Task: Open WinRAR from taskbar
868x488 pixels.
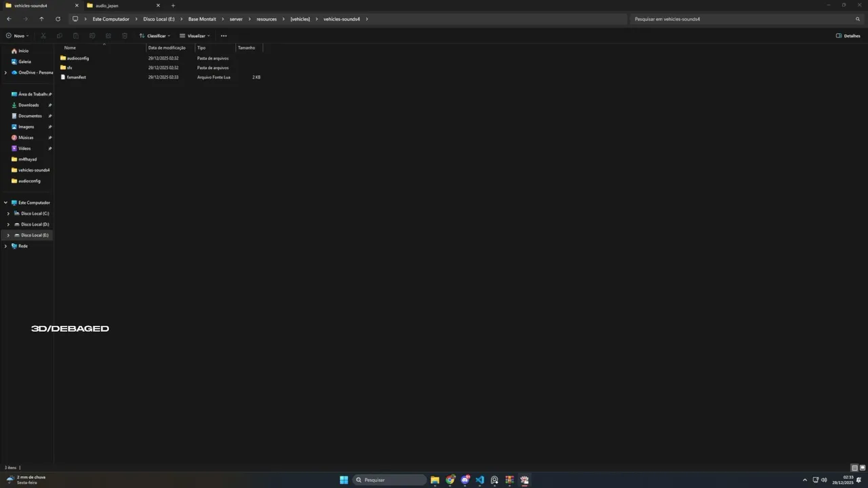Action: pyautogui.click(x=509, y=480)
